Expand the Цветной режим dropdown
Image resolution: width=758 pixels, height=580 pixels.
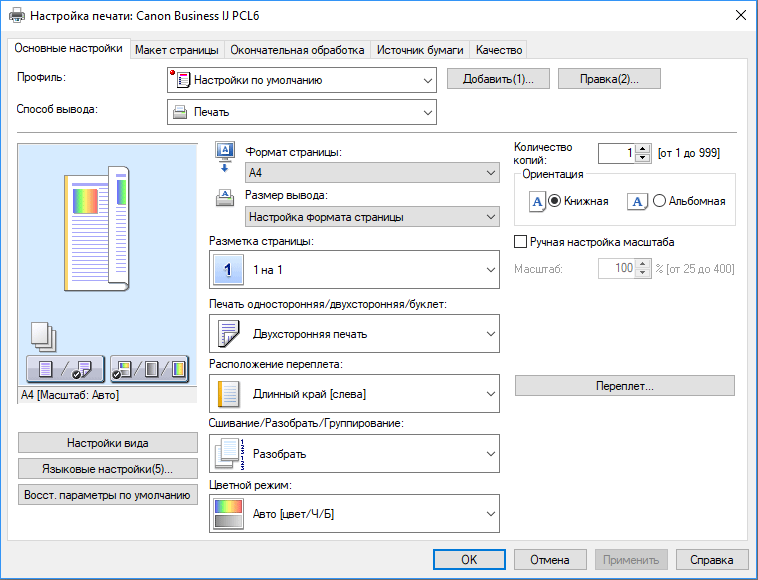[354, 513]
